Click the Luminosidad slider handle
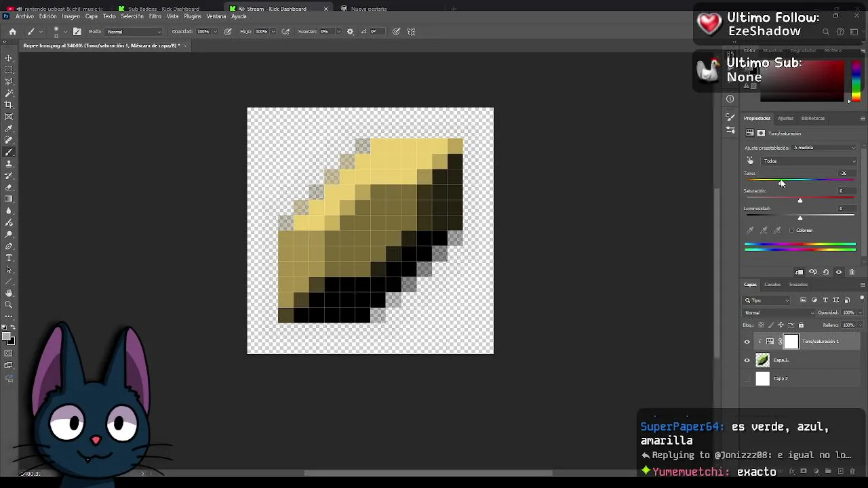Screen dimensions: 868x488 [800, 218]
